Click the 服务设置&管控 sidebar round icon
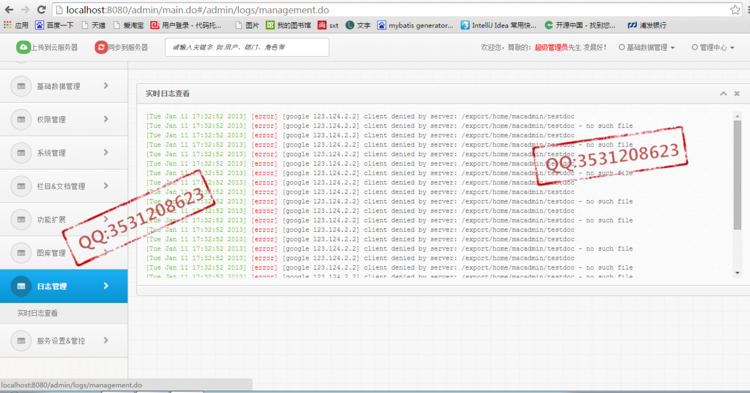Screen dimensions: 750x393 click(x=21, y=341)
